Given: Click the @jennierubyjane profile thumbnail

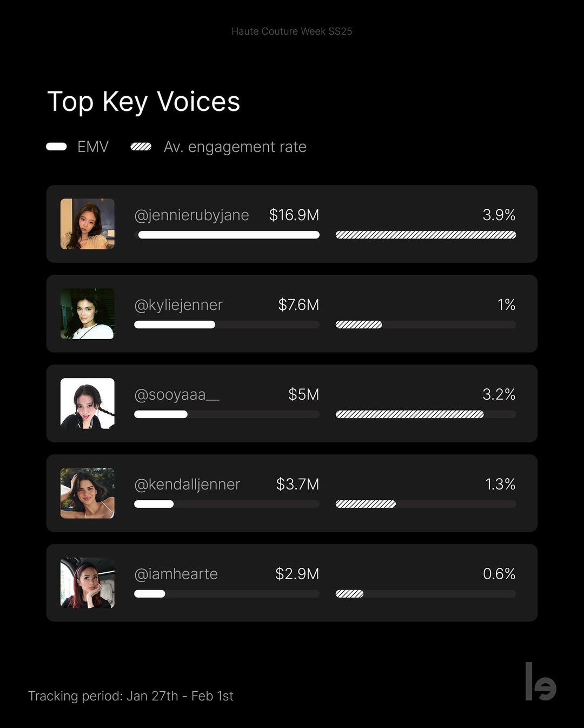Looking at the screenshot, I should (x=88, y=224).
